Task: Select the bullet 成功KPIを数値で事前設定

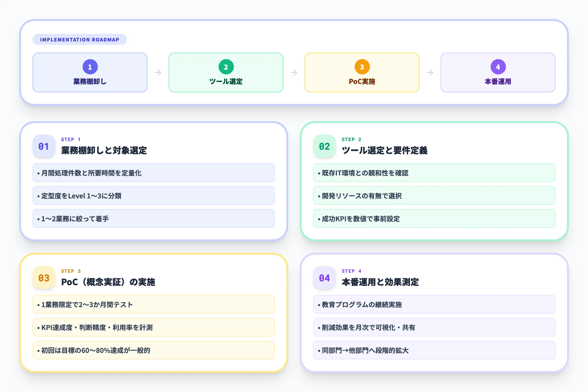Action: click(435, 218)
